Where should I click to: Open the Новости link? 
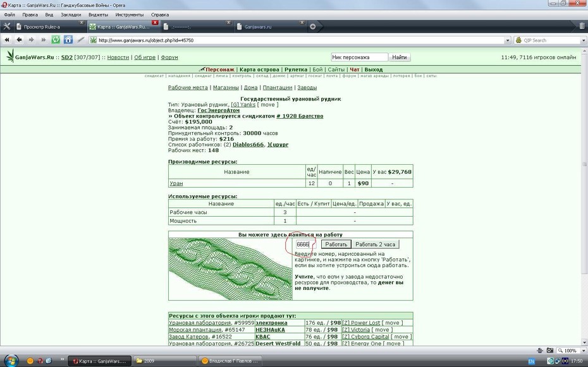coord(118,57)
